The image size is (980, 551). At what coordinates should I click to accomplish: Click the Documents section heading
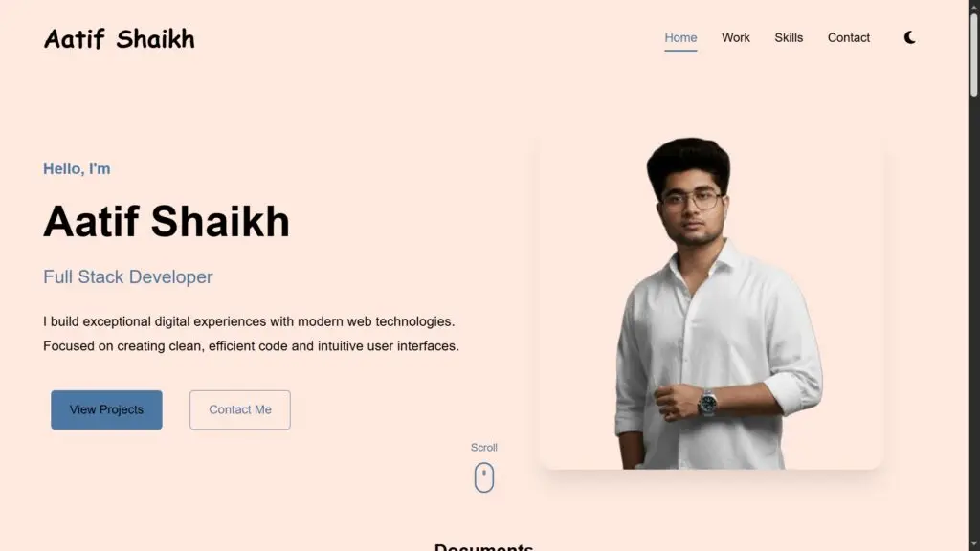(483, 546)
